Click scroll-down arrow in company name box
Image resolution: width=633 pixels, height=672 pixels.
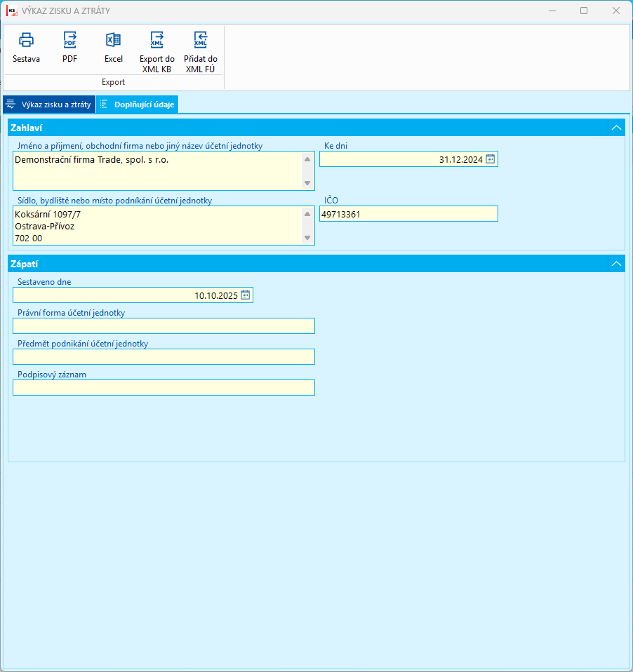point(307,183)
